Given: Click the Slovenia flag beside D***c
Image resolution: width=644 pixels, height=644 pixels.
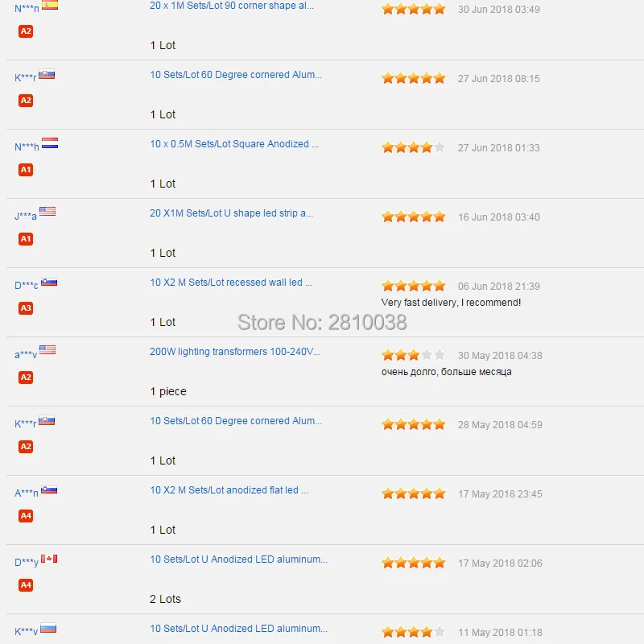Looking at the screenshot, I should pyautogui.click(x=49, y=282).
